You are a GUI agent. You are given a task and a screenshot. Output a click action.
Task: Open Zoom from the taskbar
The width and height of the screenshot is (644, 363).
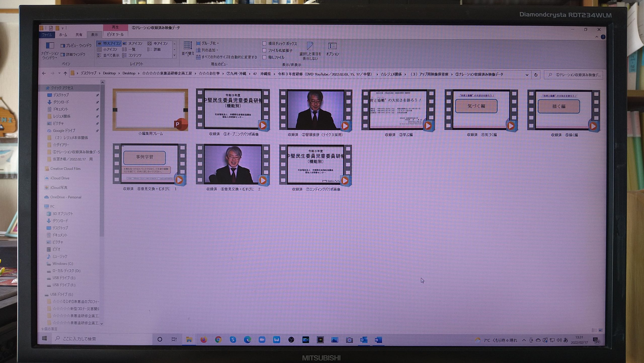pos(262,340)
